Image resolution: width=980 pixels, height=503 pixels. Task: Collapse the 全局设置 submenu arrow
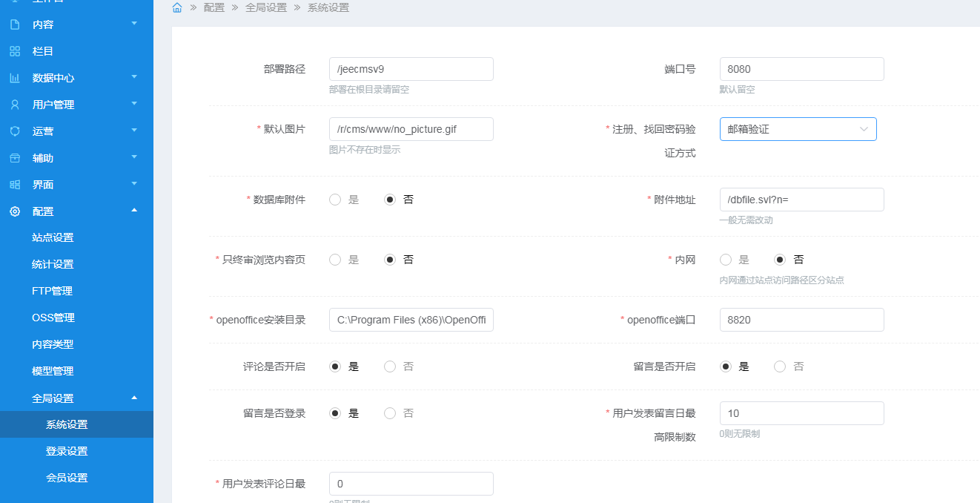click(x=134, y=398)
